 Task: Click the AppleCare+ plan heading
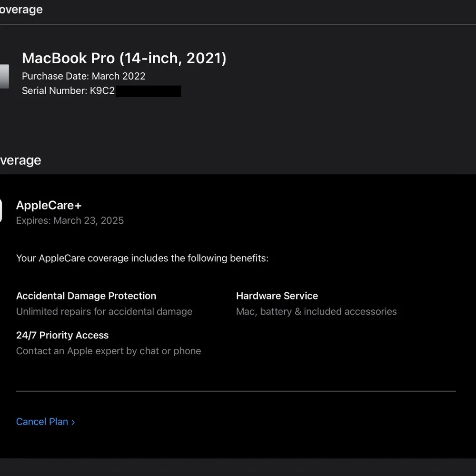pos(49,205)
